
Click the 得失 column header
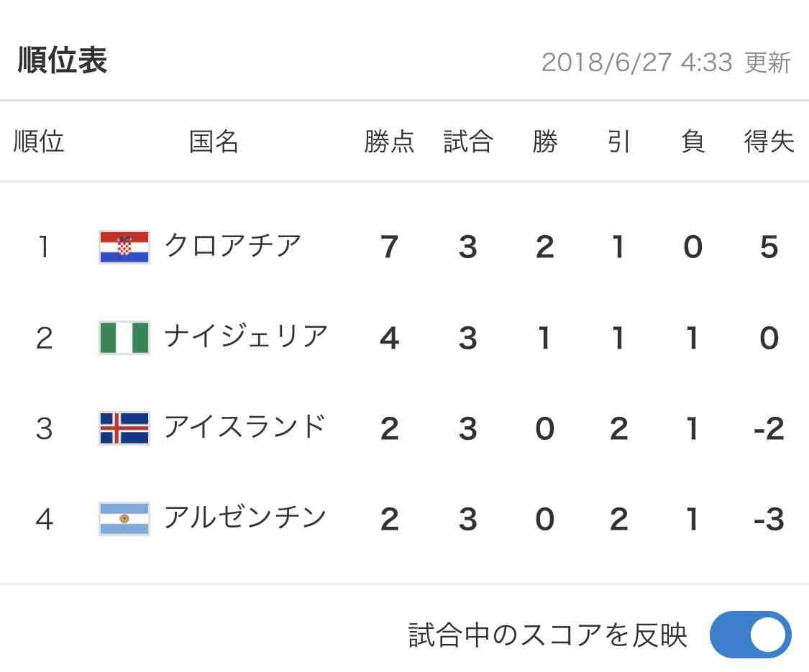(769, 142)
